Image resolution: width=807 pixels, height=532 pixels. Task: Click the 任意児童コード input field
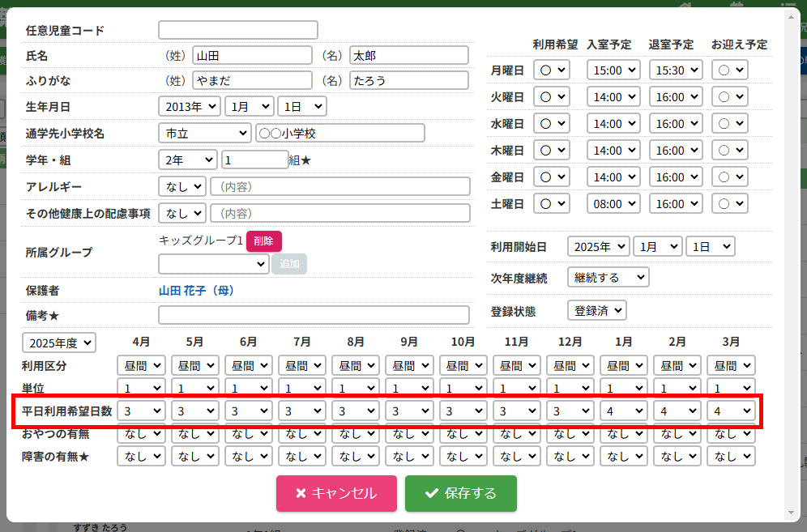click(238, 30)
